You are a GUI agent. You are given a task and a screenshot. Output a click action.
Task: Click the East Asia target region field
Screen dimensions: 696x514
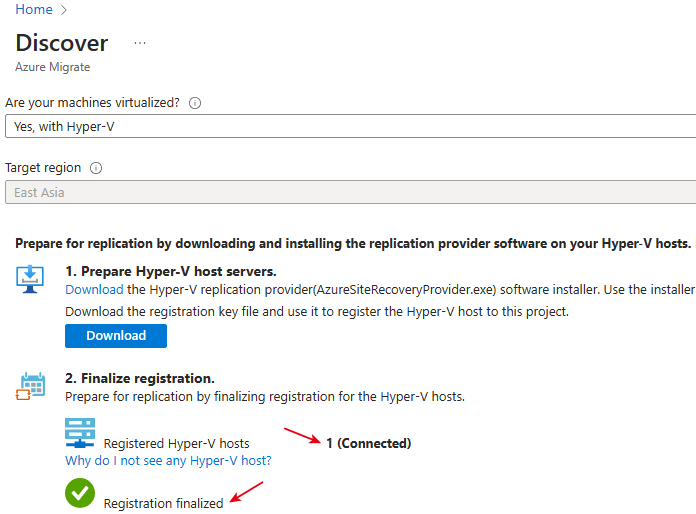351,192
